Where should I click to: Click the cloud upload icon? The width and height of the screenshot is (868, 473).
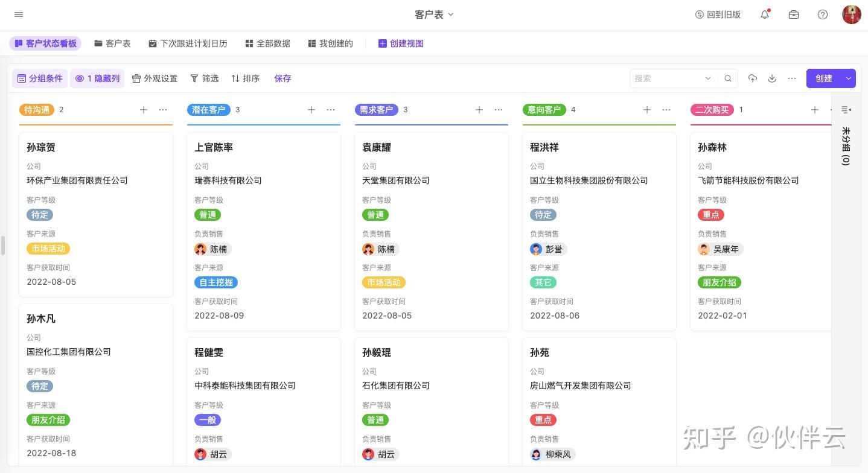tap(753, 78)
